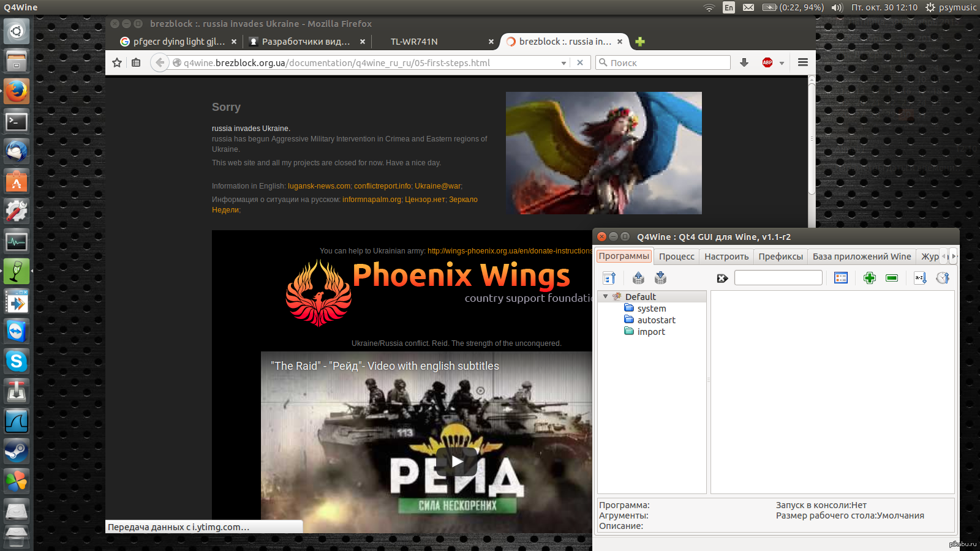Open System Settings wrench-gear launcher icon

pyautogui.click(x=17, y=211)
